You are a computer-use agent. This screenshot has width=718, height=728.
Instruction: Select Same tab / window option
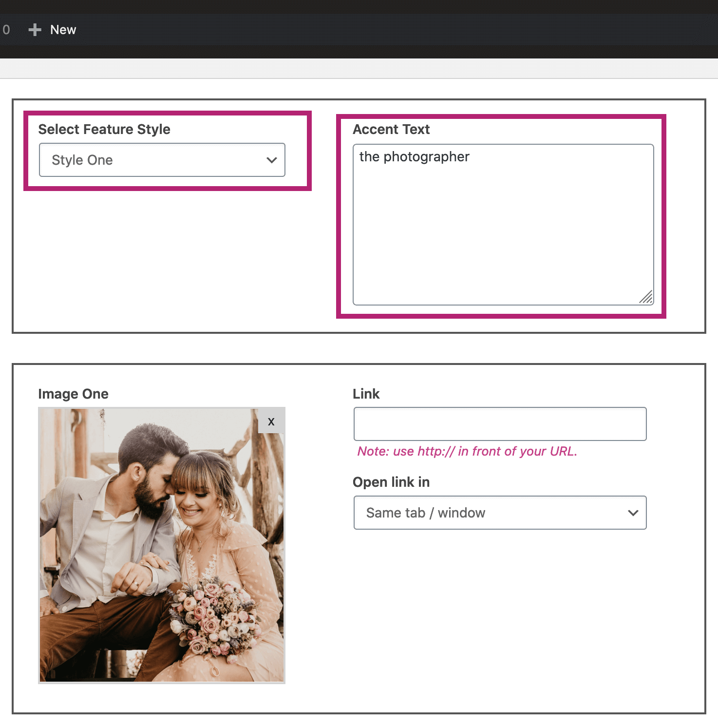tap(499, 513)
